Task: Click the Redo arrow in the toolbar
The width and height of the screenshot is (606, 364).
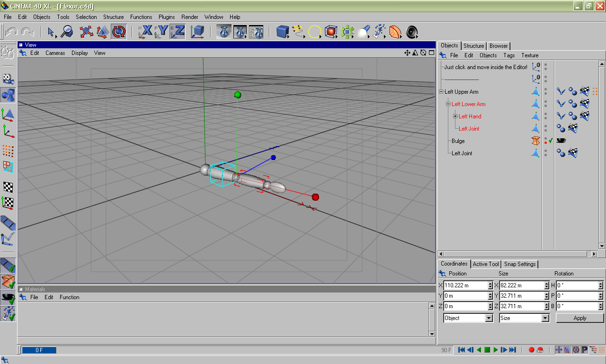Action: tap(27, 32)
